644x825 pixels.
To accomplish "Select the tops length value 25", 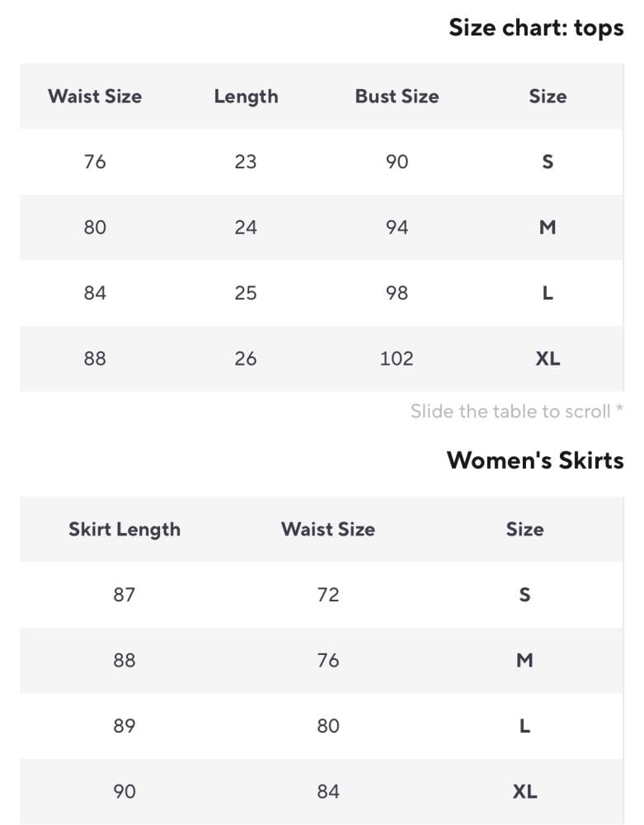I will (x=246, y=293).
